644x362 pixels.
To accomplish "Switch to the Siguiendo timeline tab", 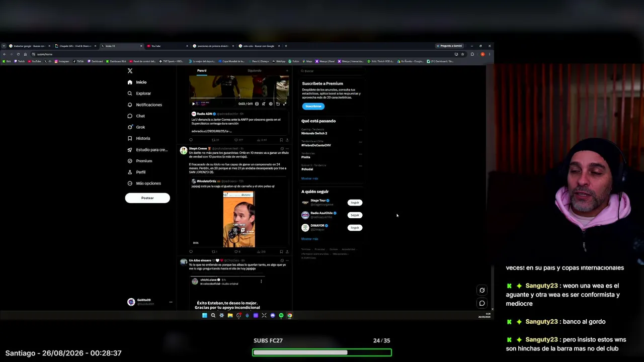I will click(x=255, y=71).
